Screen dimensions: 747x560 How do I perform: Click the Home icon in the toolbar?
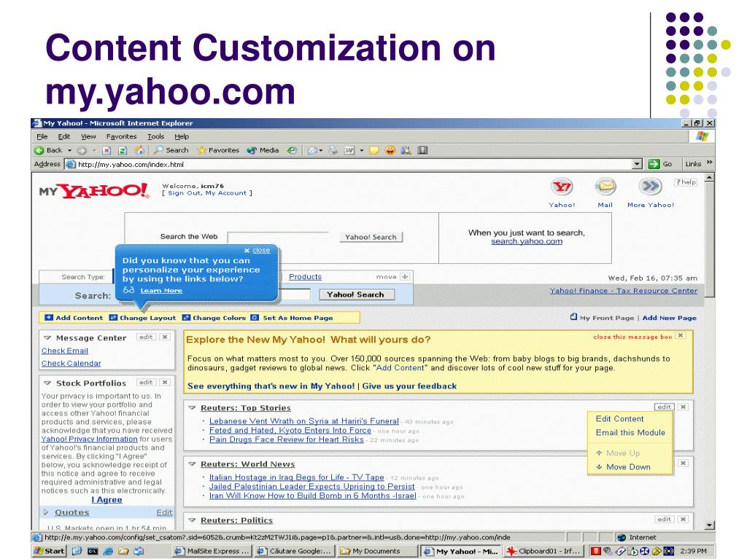[x=139, y=150]
